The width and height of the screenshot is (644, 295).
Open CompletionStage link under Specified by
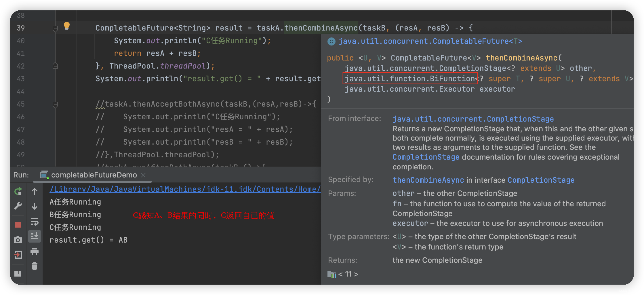pos(541,180)
